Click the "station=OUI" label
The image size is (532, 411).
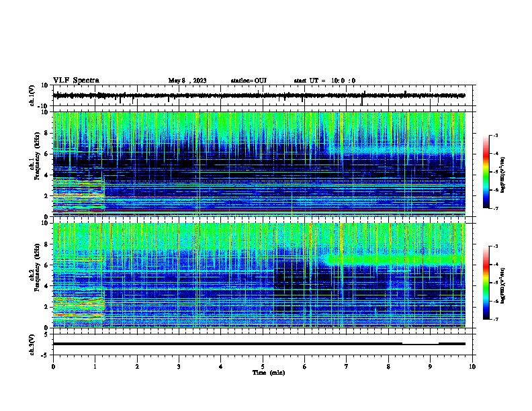click(249, 81)
